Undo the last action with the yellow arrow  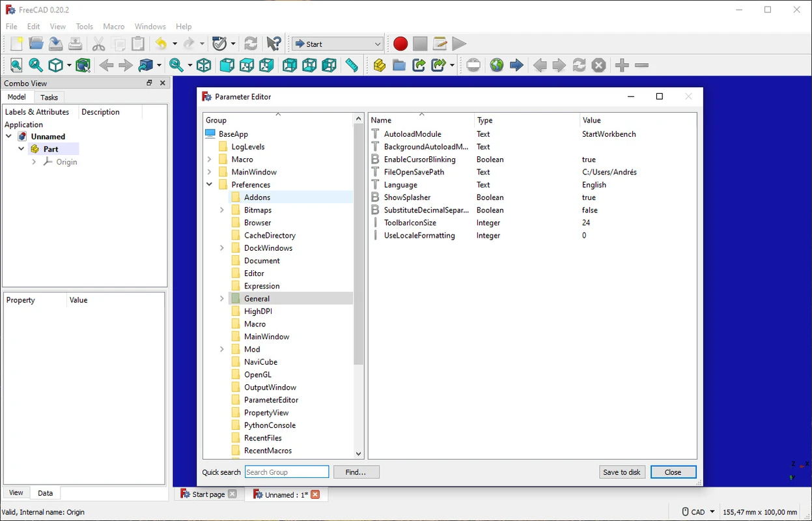(x=161, y=44)
